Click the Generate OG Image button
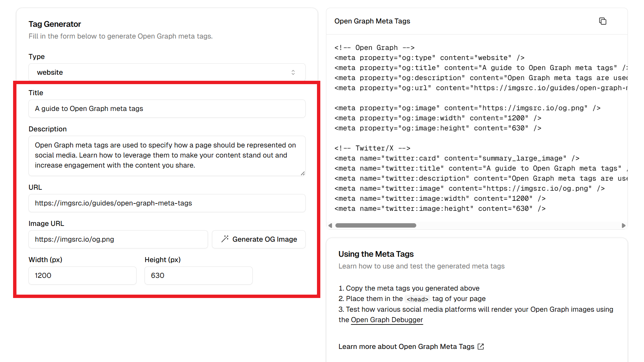The width and height of the screenshot is (644, 362). (259, 239)
